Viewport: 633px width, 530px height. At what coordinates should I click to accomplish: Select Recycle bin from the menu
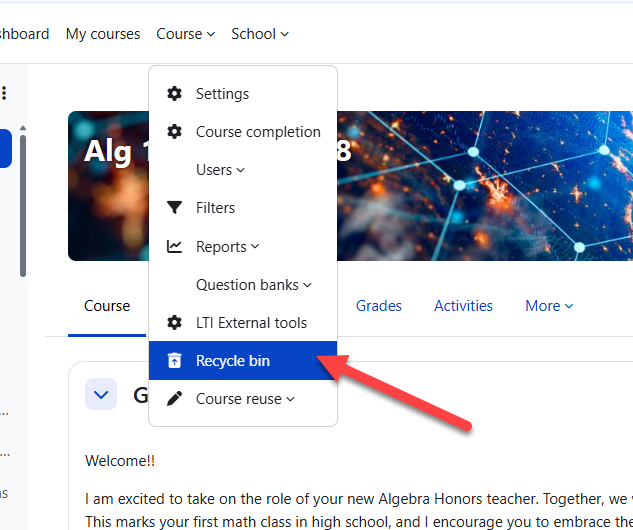[x=233, y=361]
